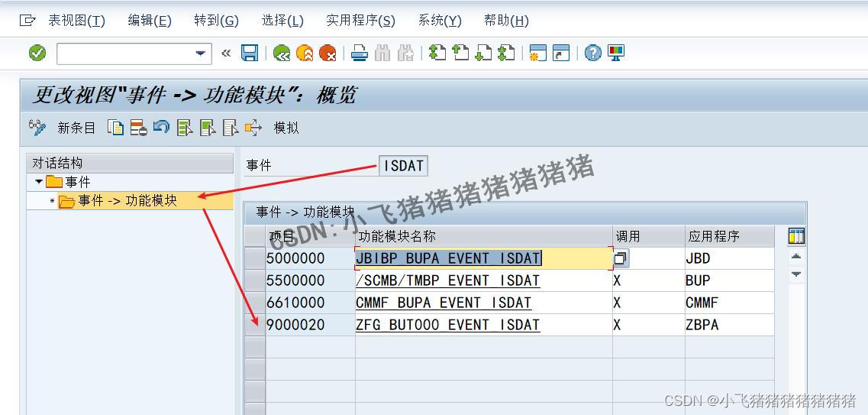Click the Print icon
Screen dimensions: 868x415
click(360, 53)
